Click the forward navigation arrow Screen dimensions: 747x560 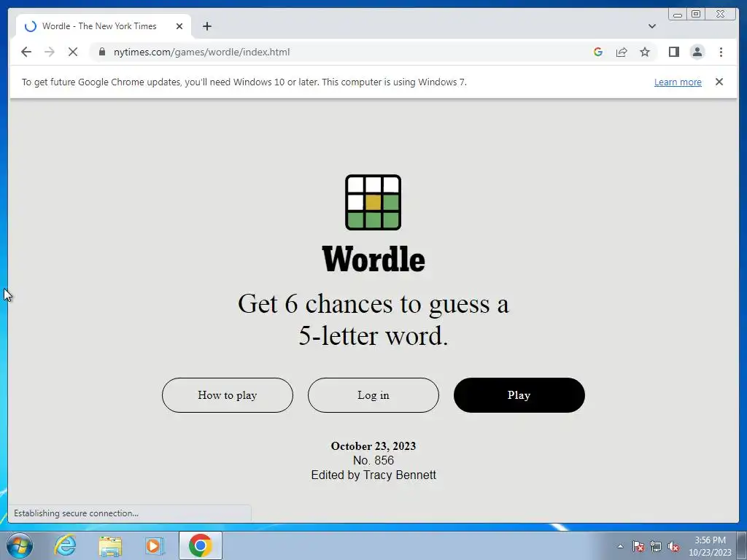tap(50, 52)
